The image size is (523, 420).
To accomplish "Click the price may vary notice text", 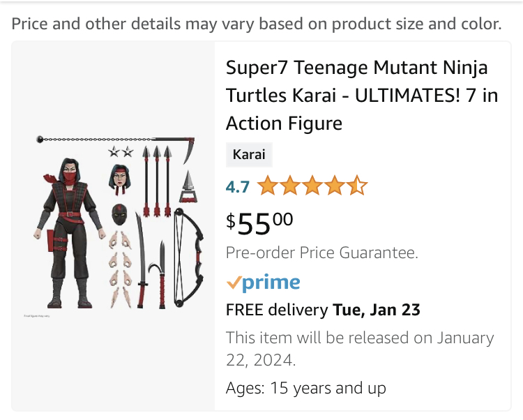I will (256, 24).
